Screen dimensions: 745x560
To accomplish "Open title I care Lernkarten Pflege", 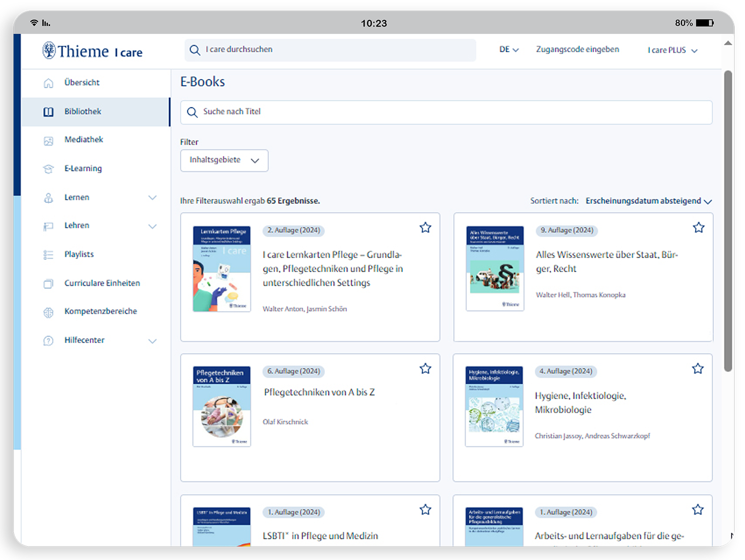I will click(x=333, y=269).
